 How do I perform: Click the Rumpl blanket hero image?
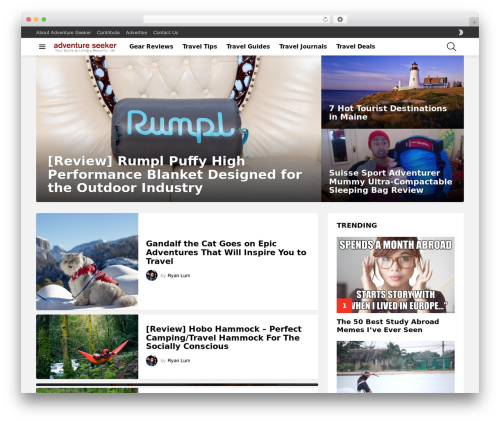tap(178, 129)
